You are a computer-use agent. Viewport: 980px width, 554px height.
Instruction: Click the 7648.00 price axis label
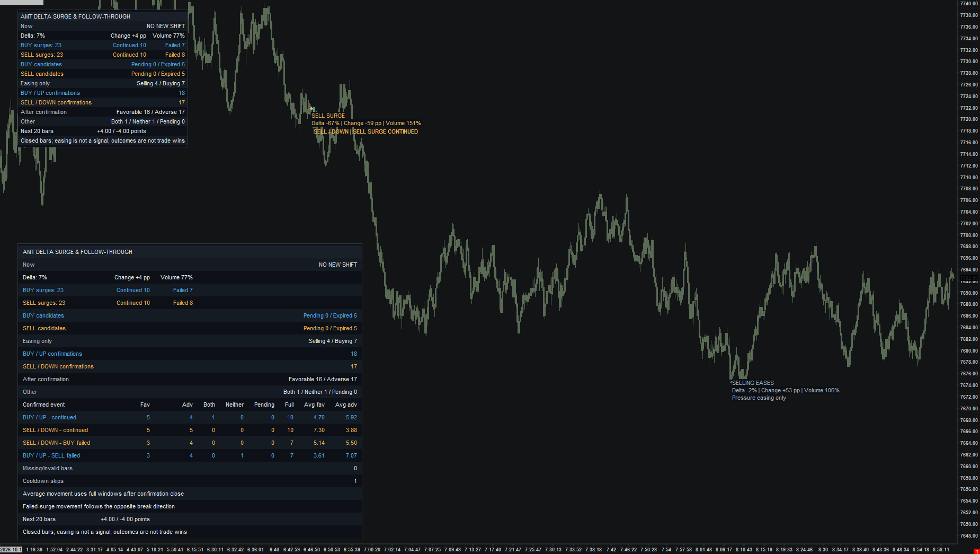tap(969, 536)
